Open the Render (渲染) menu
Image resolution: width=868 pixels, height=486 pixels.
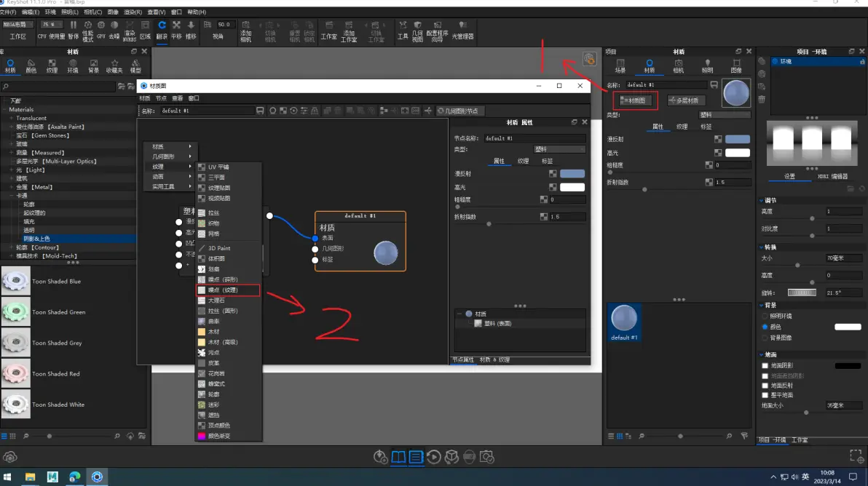133,12
